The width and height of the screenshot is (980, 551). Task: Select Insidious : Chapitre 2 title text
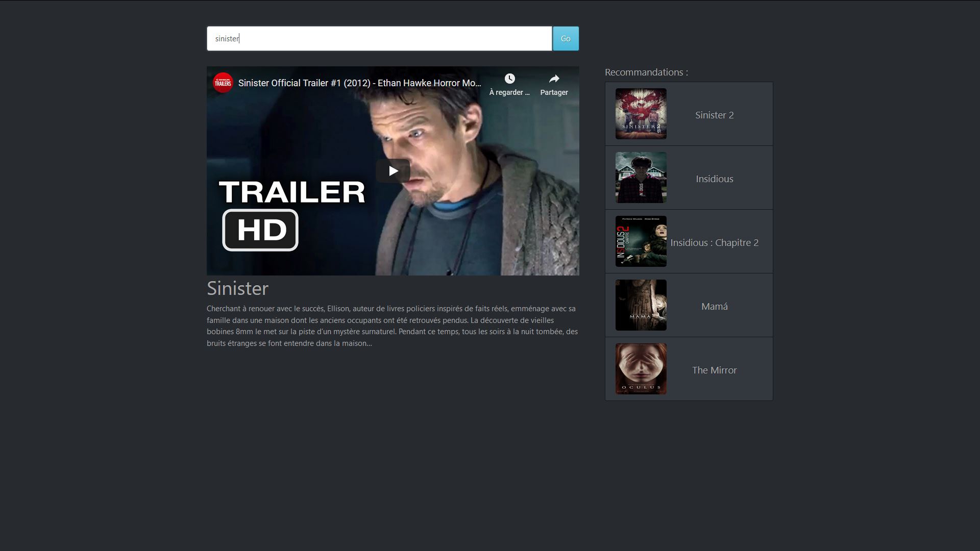[714, 243]
